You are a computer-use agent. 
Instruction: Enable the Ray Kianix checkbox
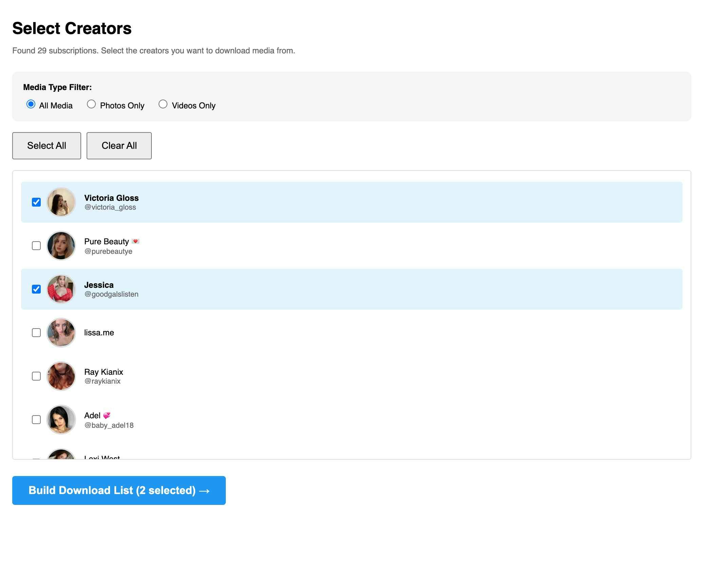36,376
